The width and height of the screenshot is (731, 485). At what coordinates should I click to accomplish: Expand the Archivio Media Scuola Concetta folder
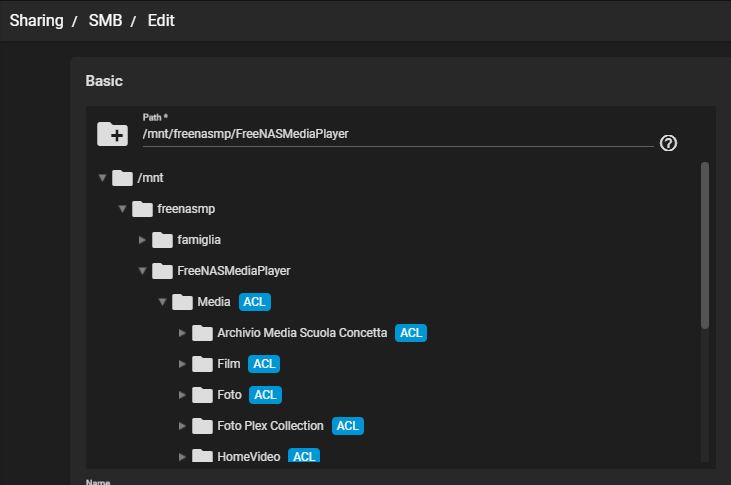pyautogui.click(x=182, y=333)
